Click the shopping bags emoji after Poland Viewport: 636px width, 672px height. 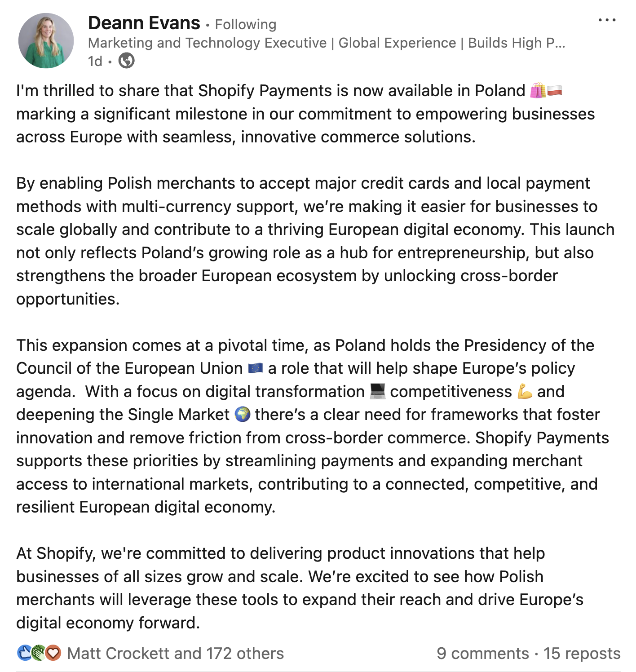point(538,91)
